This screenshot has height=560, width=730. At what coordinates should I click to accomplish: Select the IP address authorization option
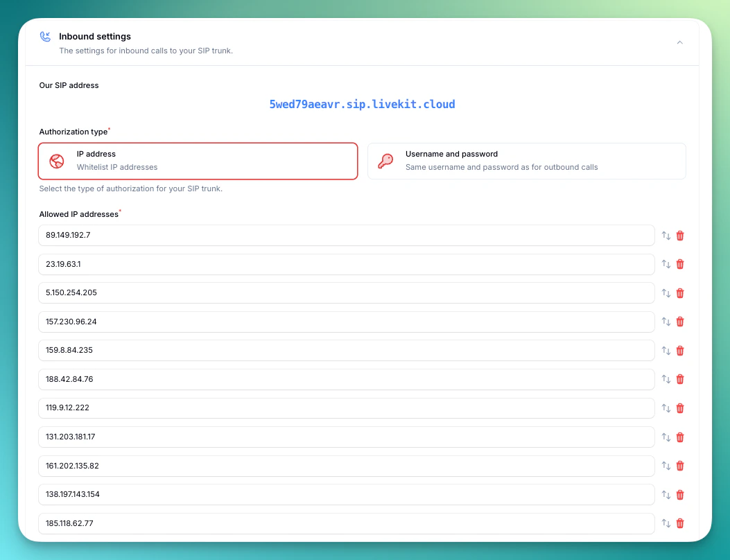pos(198,161)
